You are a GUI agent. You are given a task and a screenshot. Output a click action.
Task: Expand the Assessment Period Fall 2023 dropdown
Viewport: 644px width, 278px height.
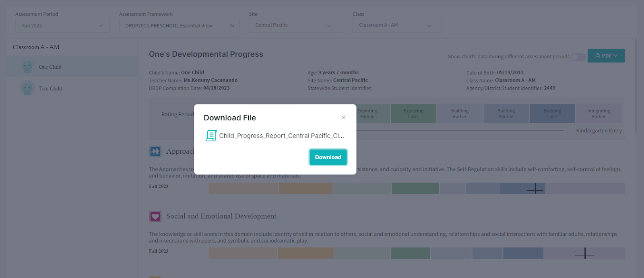[62, 25]
